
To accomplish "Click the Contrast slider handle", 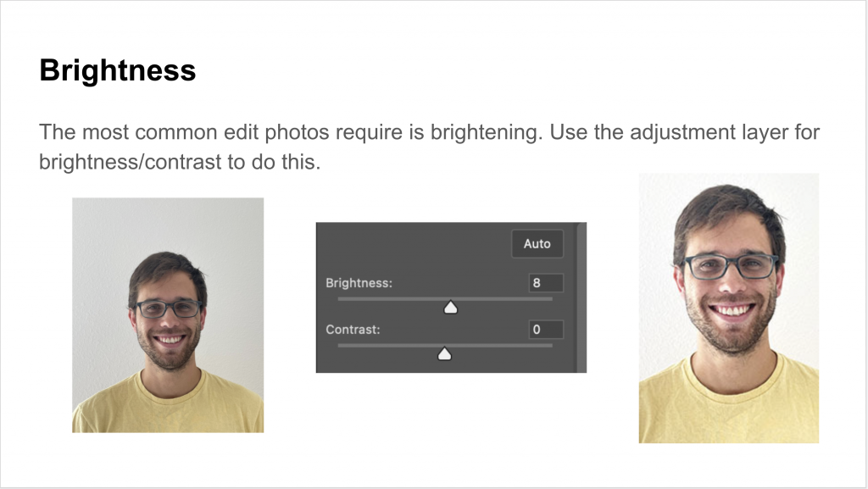I will click(x=444, y=354).
